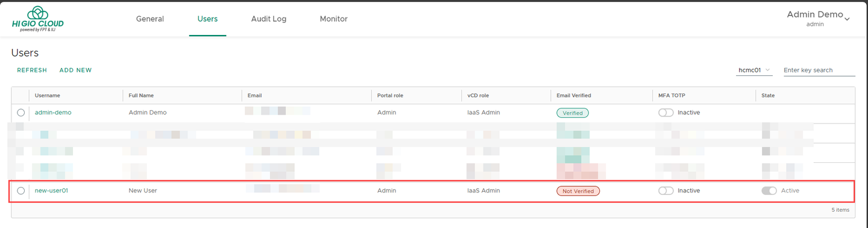
Task: Select the new-user01 row radio button
Action: click(x=21, y=191)
